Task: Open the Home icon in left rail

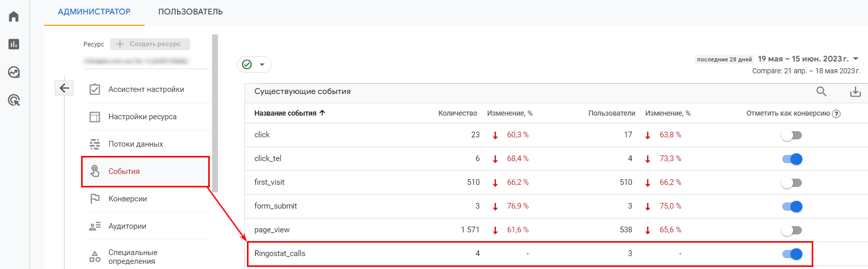Action: 14,17
